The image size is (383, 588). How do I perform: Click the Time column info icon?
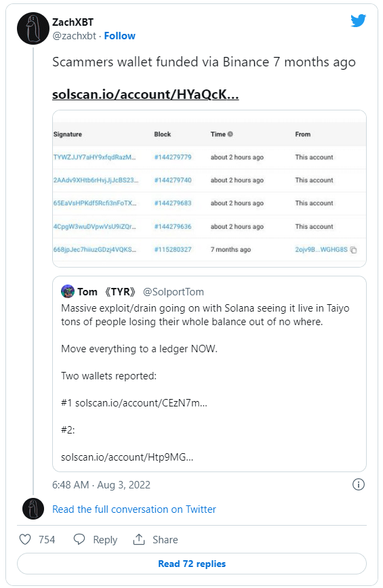click(x=230, y=134)
